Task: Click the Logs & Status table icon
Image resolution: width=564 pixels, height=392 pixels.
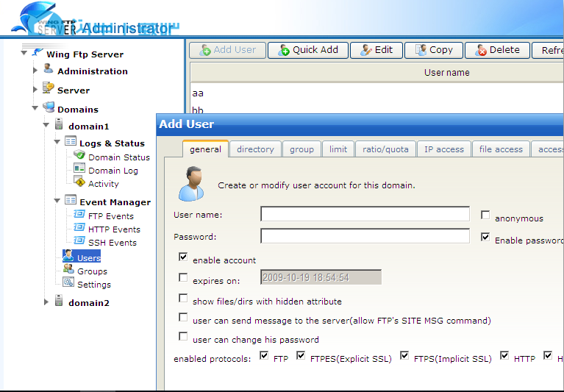Action: (71, 140)
